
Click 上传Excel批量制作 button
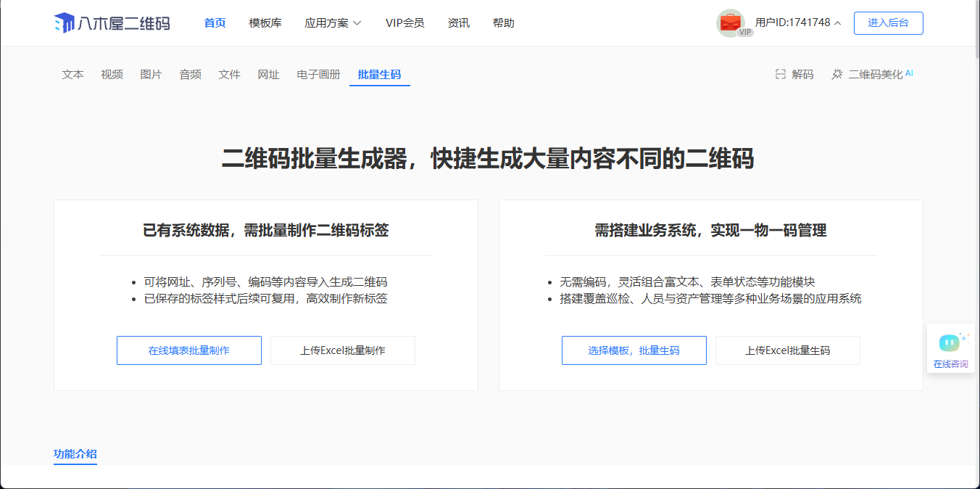343,350
